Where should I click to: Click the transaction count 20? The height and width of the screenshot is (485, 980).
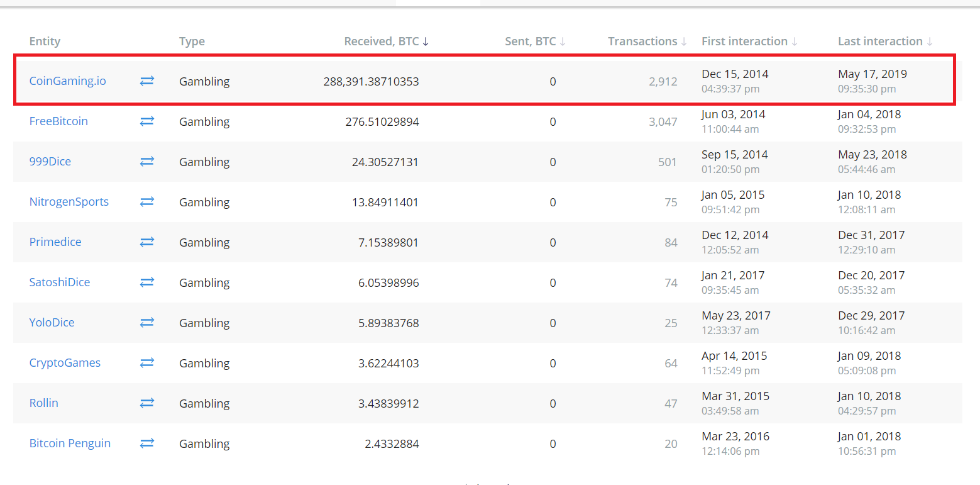coord(671,444)
